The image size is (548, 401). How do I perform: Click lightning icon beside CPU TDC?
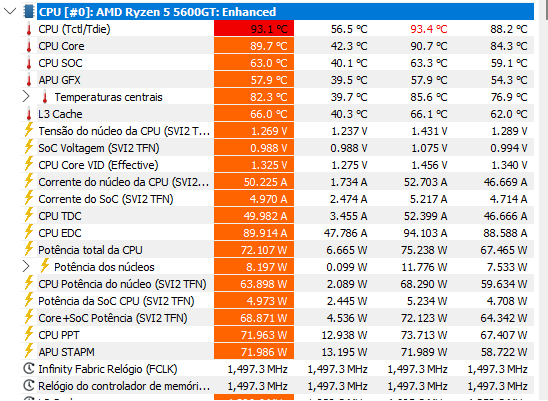(x=29, y=215)
